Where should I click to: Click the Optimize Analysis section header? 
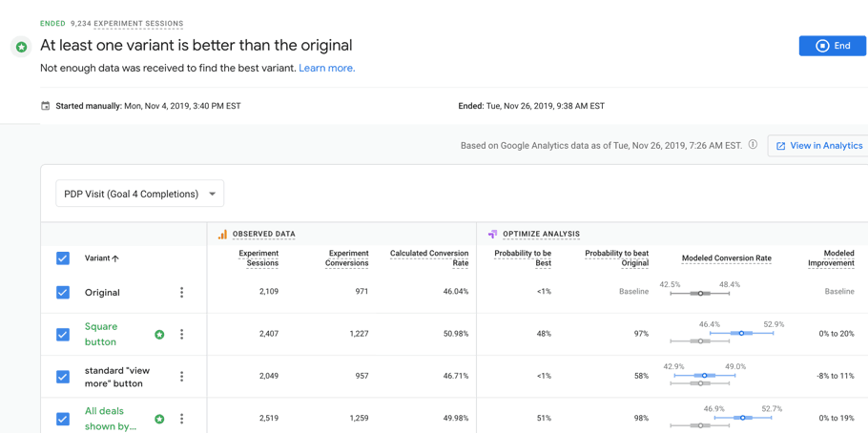541,234
